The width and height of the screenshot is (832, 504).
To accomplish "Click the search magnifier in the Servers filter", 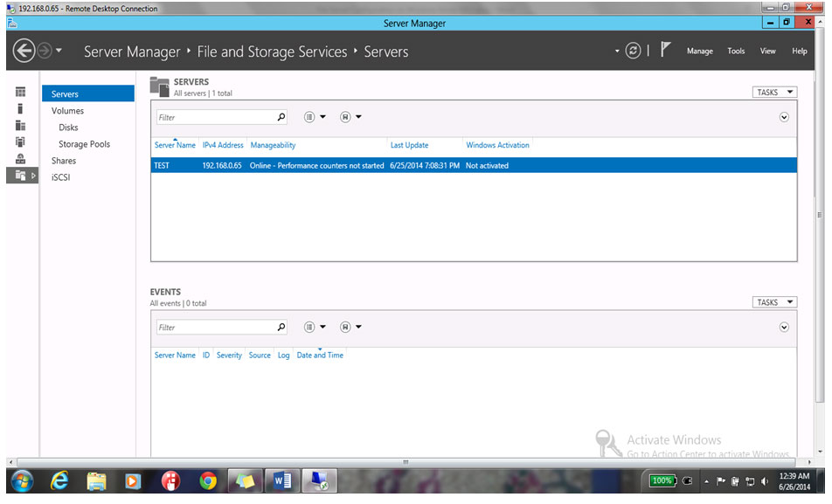I will [281, 117].
